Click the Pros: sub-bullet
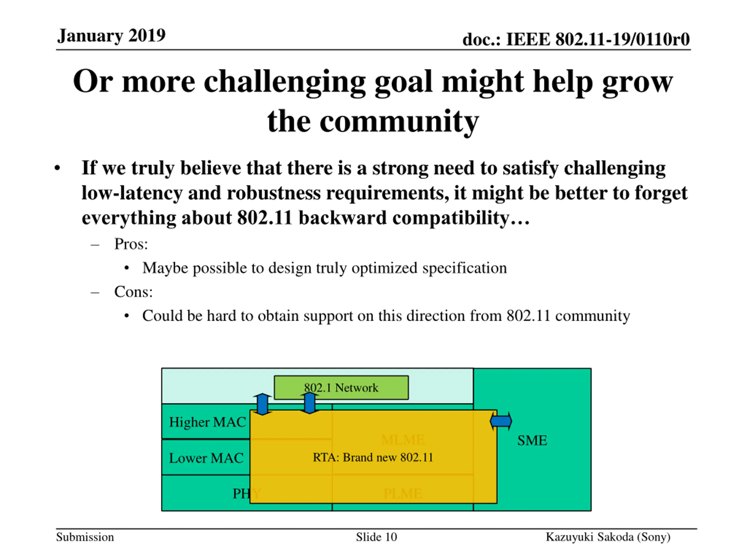Viewport: 747px width, 560px height. [x=131, y=244]
